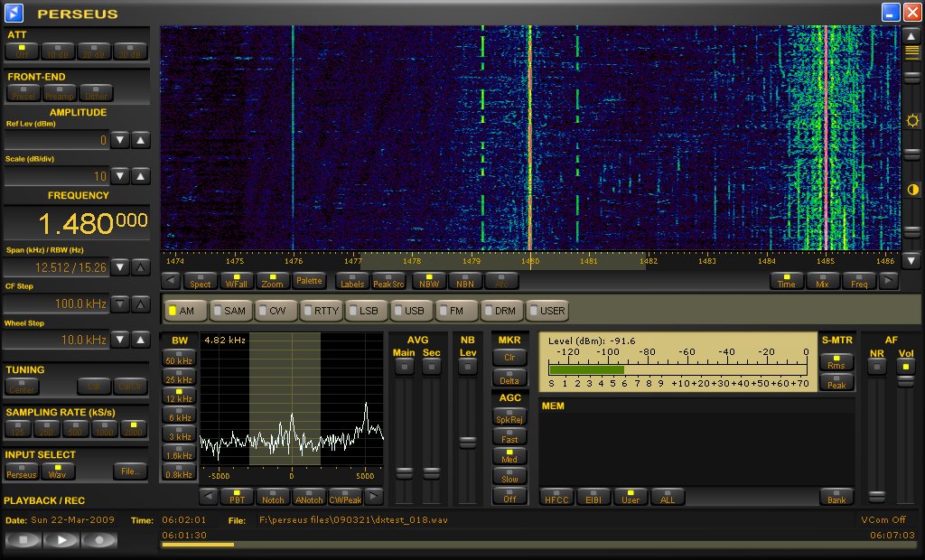Switch display to Spect view
Image resolution: width=925 pixels, height=560 pixels.
coord(200,281)
